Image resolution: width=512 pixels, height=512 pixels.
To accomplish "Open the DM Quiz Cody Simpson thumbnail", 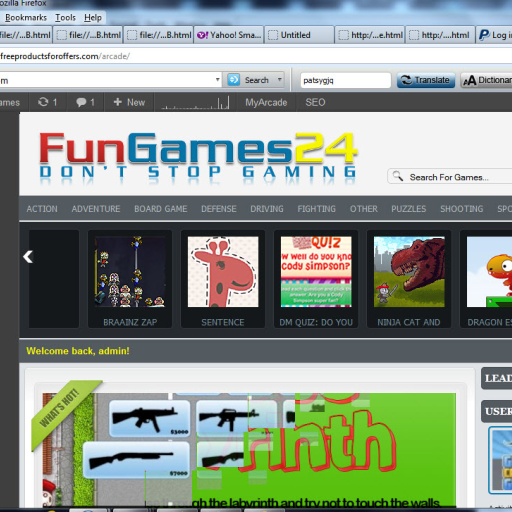I will (316, 272).
